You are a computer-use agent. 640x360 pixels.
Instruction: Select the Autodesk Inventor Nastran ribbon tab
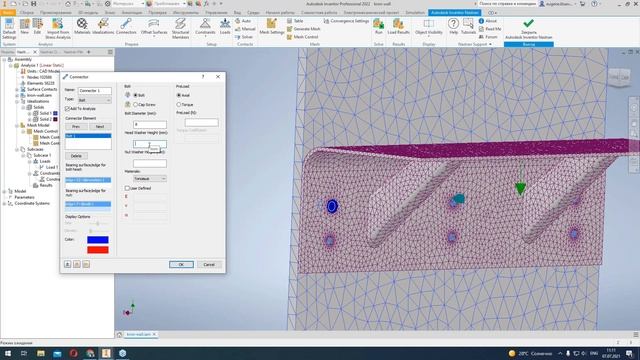[455, 13]
